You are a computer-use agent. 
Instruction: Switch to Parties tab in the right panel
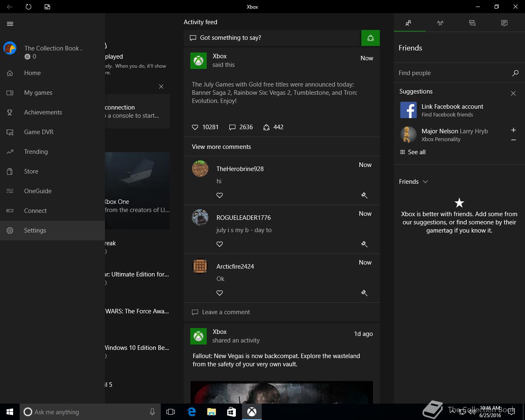440,23
